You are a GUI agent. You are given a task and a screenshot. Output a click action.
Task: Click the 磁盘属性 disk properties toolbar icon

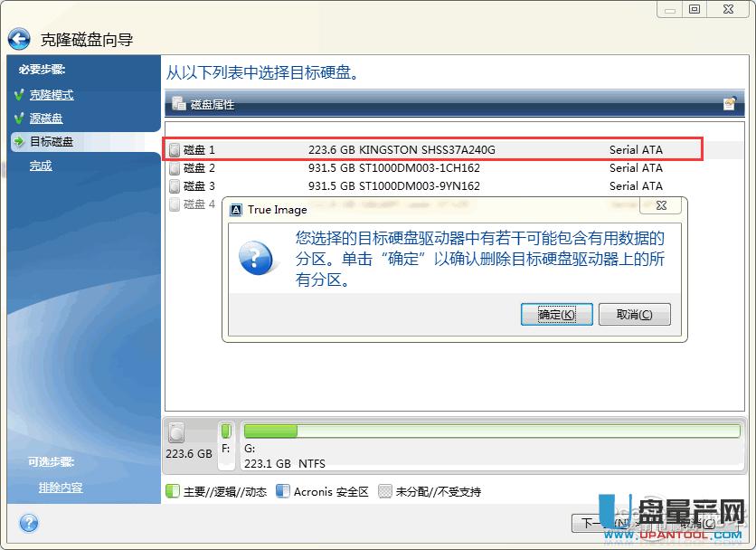click(179, 102)
